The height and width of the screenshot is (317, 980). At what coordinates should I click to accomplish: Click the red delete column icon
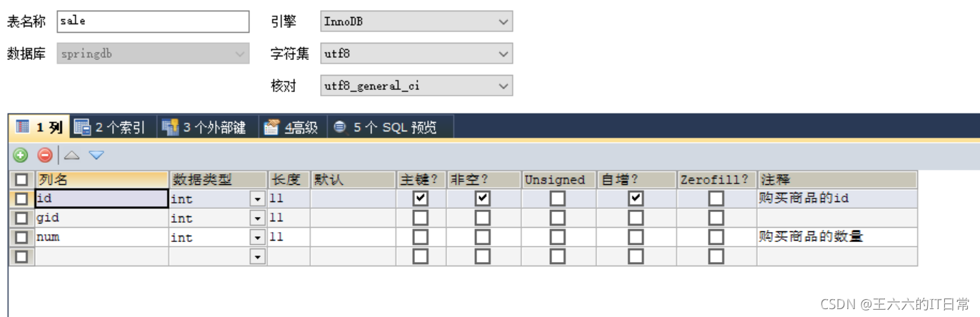pos(45,155)
